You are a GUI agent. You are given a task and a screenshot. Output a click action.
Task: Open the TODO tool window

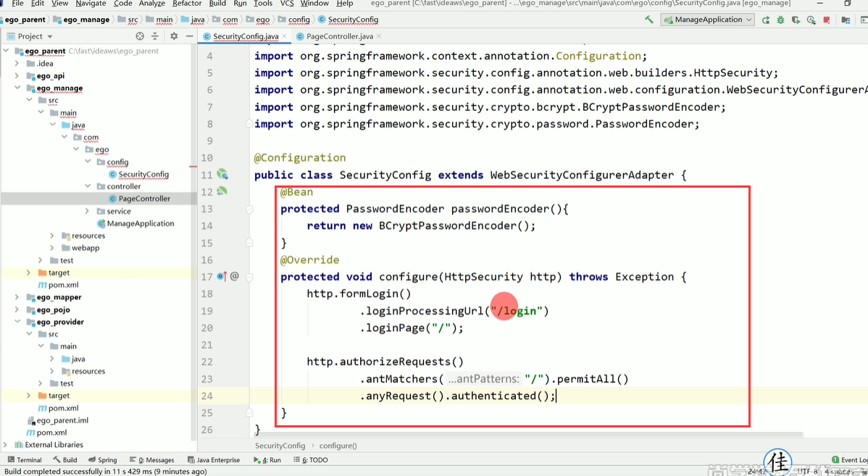[x=311, y=460]
